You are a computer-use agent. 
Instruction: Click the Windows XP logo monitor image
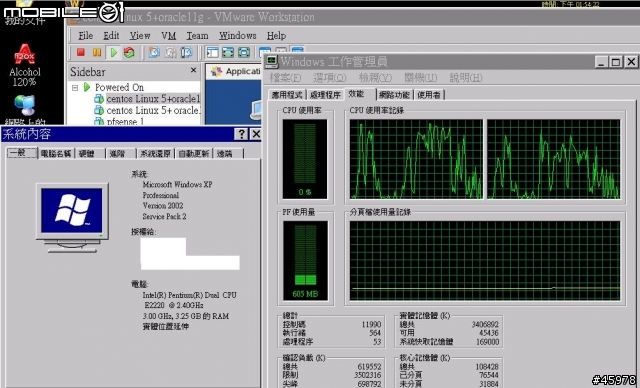[72, 217]
